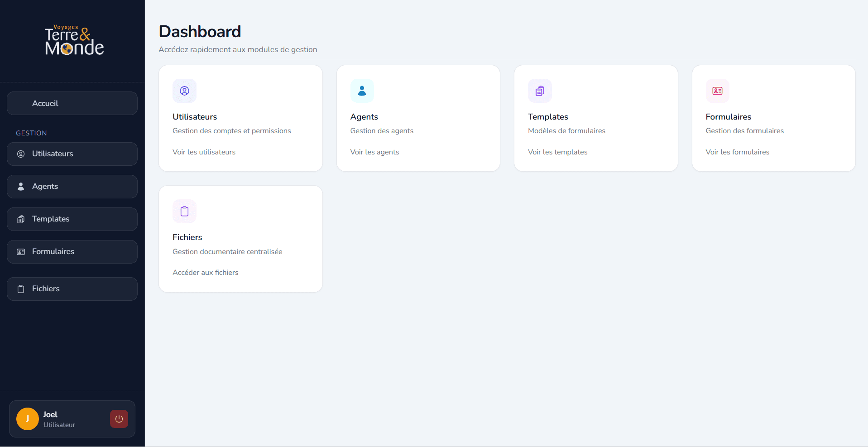Click the Dashboard page heading

[200, 32]
